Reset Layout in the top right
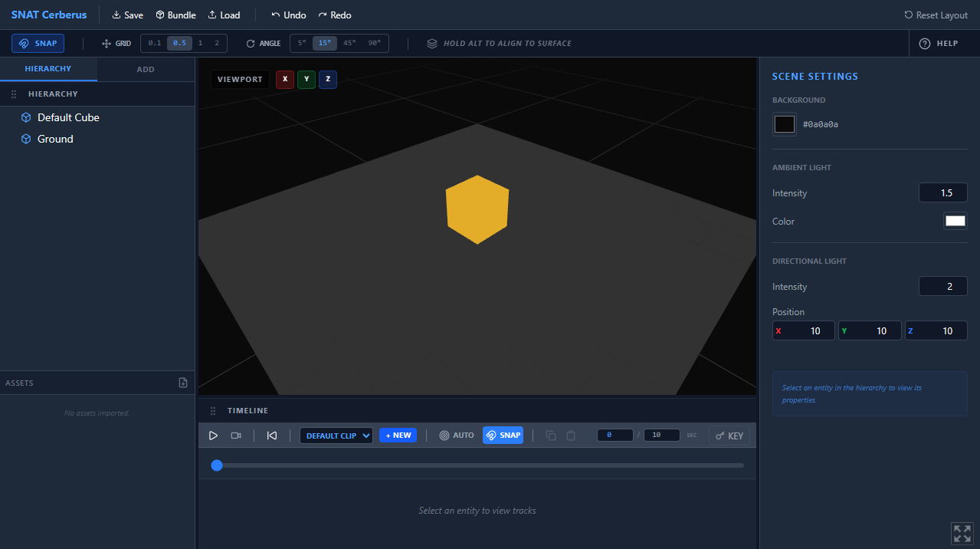Screen dimensions: 980x549 point(936,15)
